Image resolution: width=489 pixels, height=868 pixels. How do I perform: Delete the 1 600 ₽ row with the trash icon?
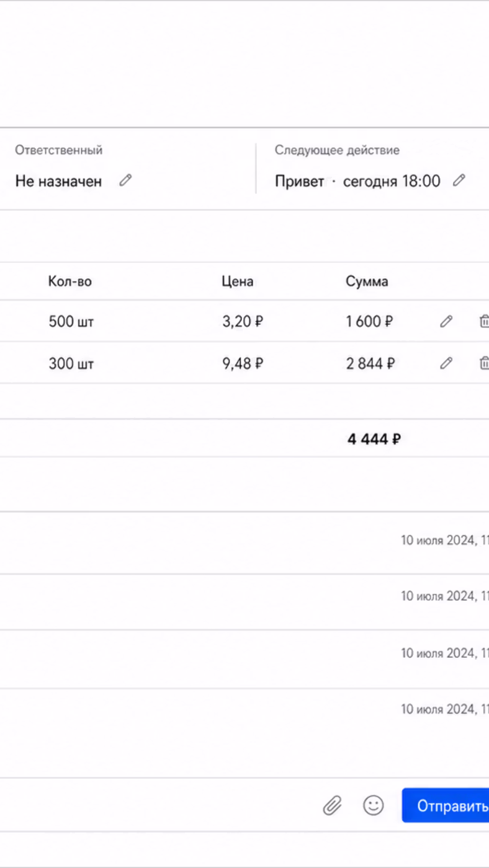[484, 321]
